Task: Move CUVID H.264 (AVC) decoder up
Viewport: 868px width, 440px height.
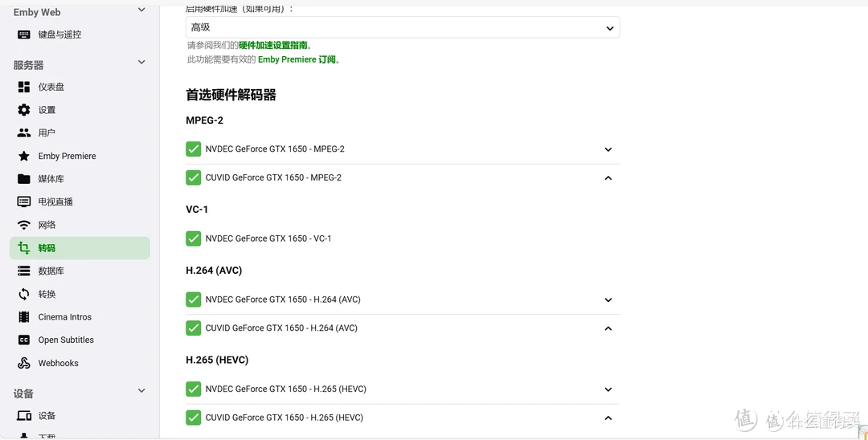Action: click(608, 328)
